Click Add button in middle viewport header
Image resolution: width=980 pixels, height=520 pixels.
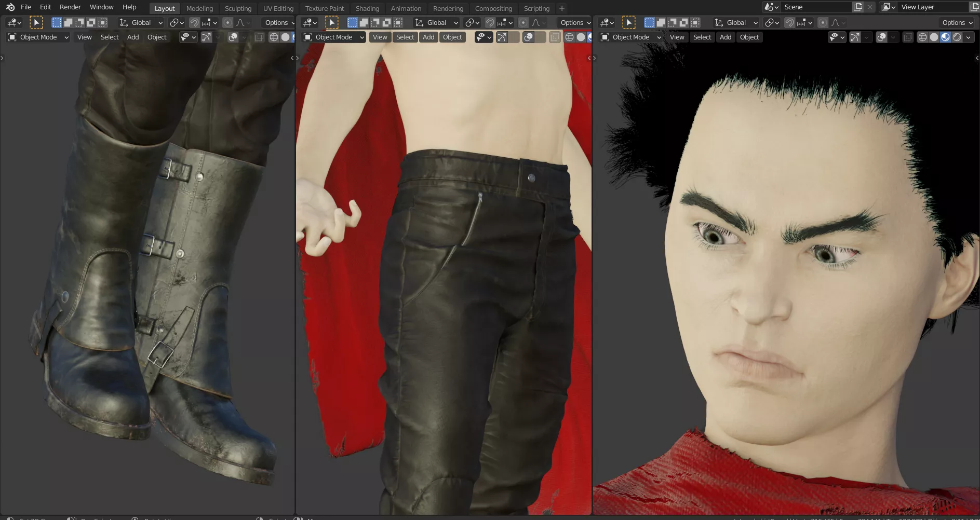click(x=428, y=37)
